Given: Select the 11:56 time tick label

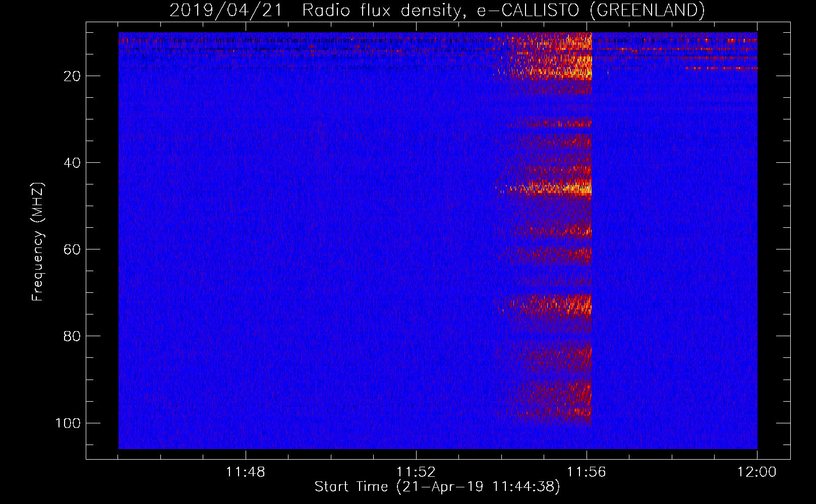Looking at the screenshot, I should click(x=587, y=472).
